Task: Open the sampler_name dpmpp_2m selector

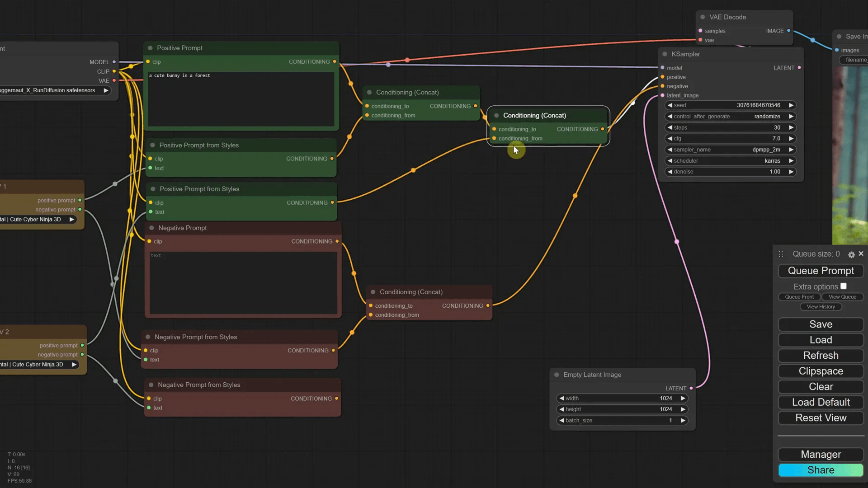Action: pyautogui.click(x=730, y=150)
